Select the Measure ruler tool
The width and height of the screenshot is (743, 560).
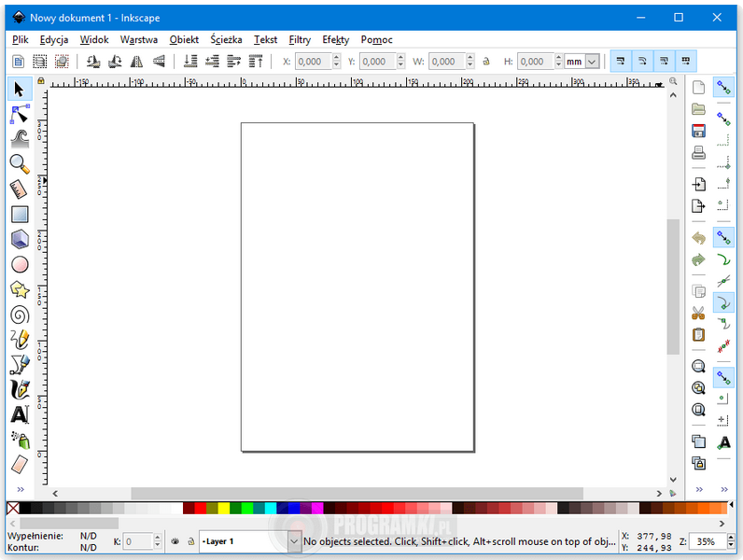pos(20,189)
